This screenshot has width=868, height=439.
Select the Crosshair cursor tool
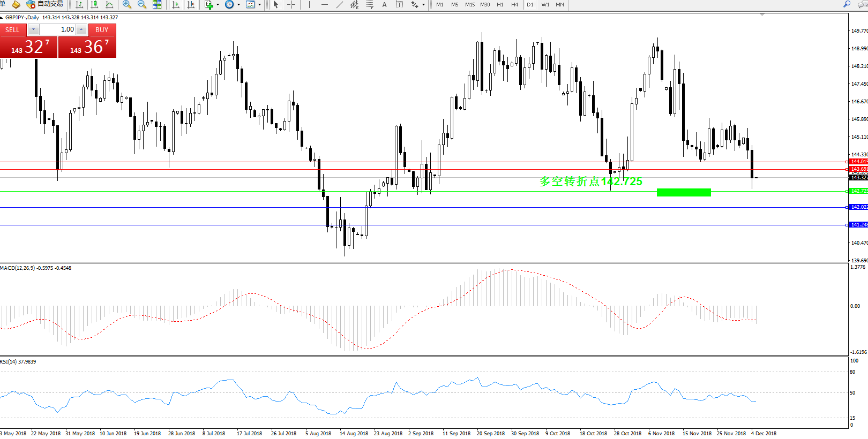291,4
